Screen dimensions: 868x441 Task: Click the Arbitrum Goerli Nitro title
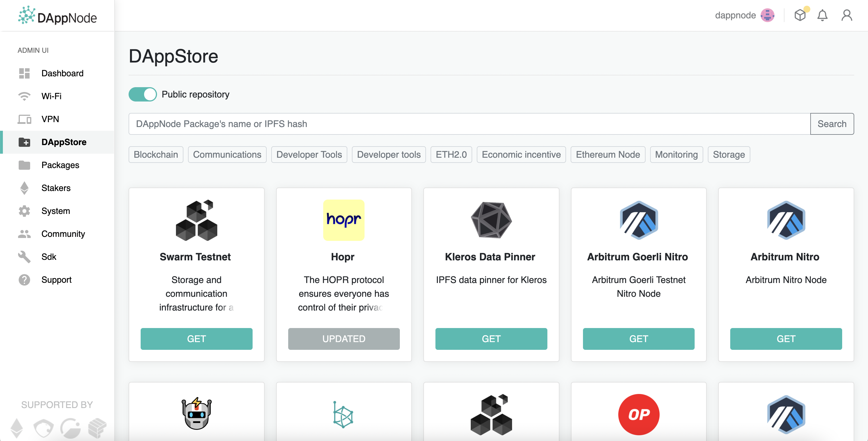click(638, 257)
